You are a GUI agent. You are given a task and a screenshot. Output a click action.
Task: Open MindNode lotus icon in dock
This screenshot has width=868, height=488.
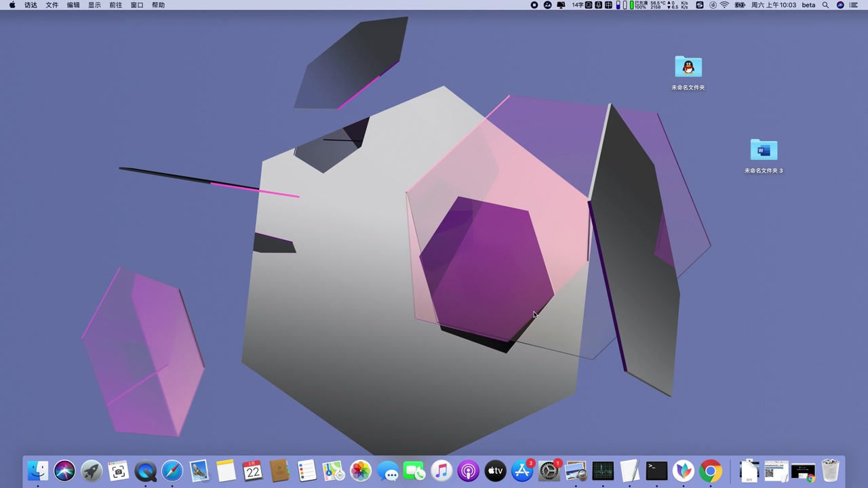point(684,470)
